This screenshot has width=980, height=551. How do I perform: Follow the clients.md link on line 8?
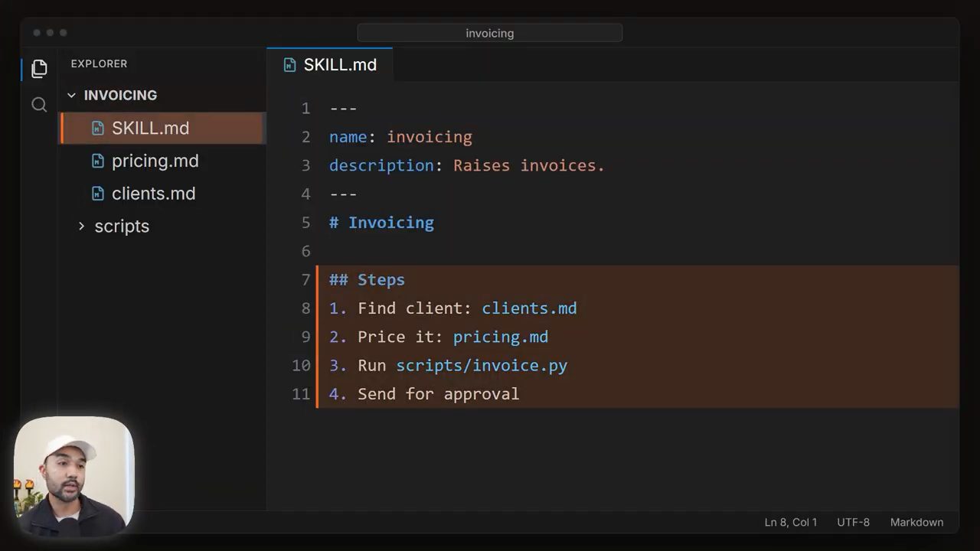(x=529, y=308)
